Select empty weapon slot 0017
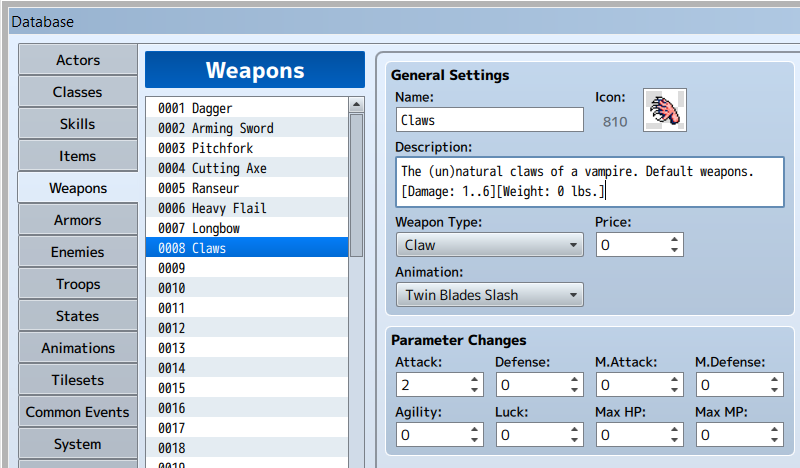 click(x=247, y=428)
